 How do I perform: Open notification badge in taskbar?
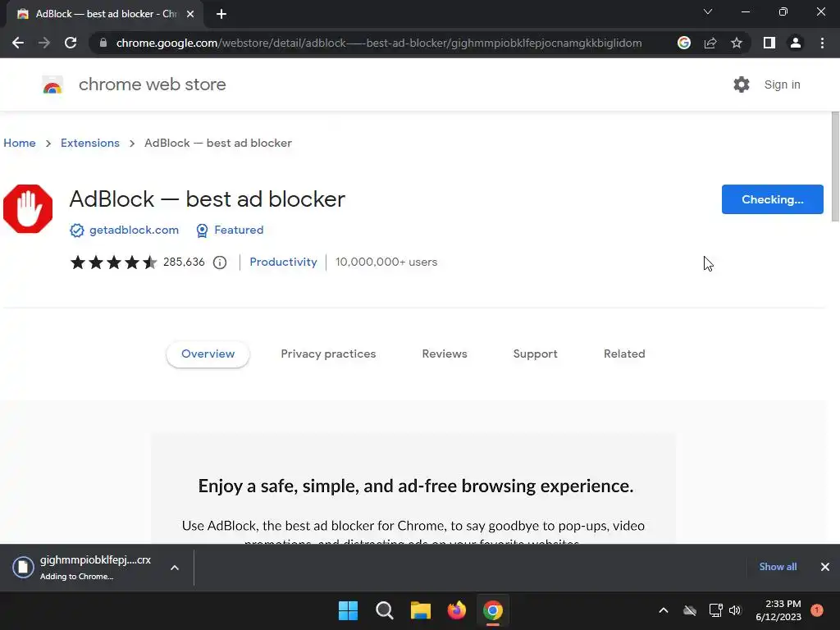tap(817, 610)
